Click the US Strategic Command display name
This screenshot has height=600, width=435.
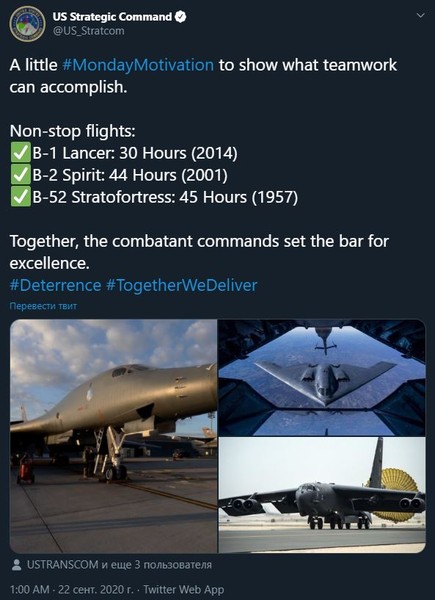112,17
